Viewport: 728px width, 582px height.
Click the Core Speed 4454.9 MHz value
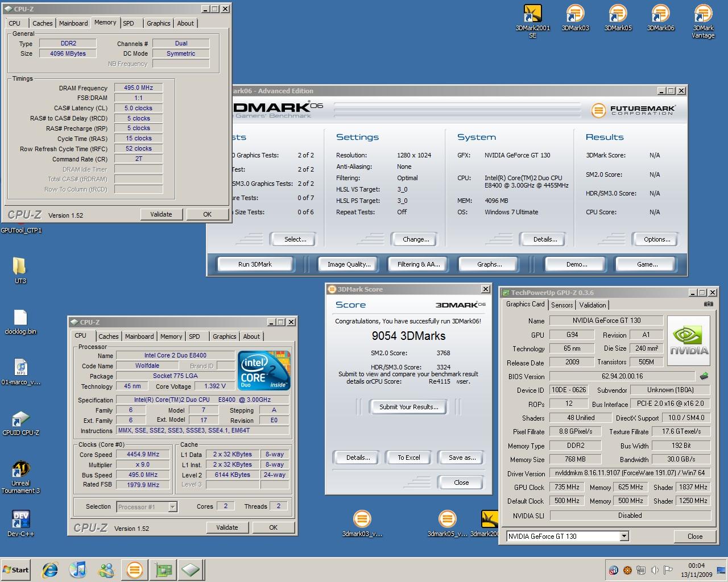click(x=143, y=454)
